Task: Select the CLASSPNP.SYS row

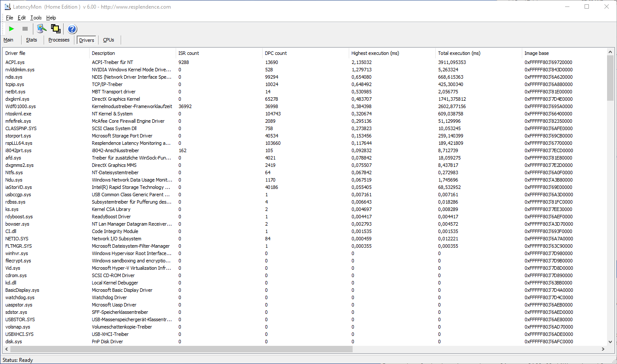Action: coord(305,128)
